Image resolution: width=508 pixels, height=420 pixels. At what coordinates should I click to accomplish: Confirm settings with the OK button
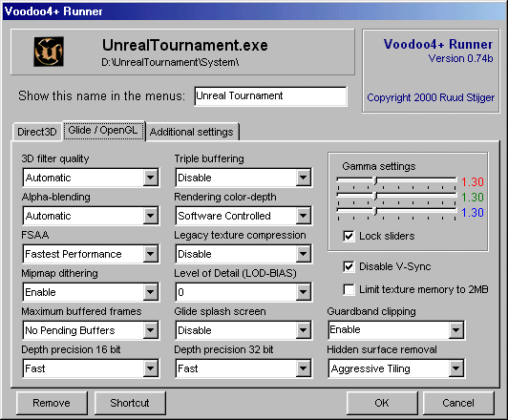[382, 403]
